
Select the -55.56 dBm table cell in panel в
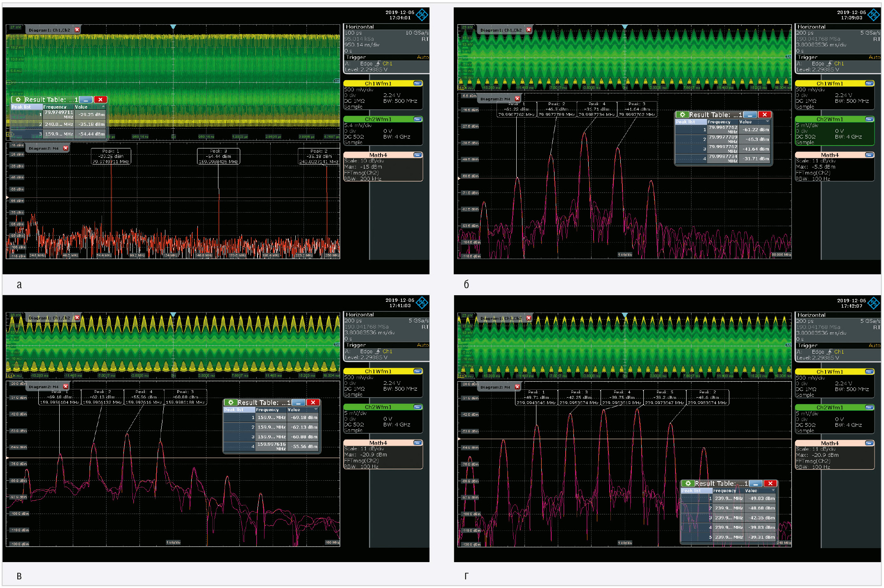point(303,447)
